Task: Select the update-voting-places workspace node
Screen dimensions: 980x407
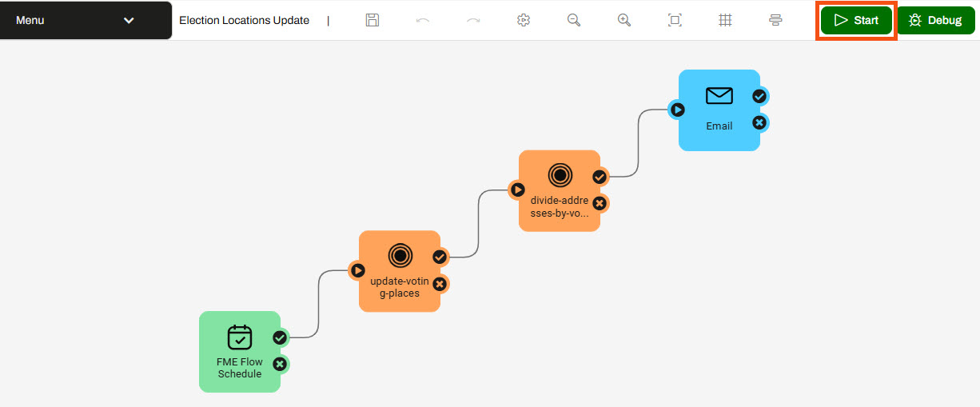Action: tap(399, 271)
